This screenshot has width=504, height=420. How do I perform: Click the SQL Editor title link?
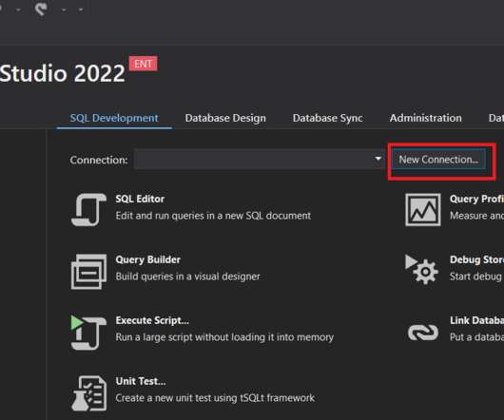[x=140, y=200]
